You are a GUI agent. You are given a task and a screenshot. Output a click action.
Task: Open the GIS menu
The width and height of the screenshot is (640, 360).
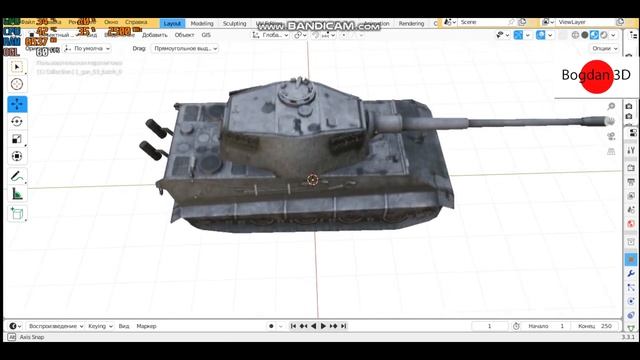click(x=206, y=35)
